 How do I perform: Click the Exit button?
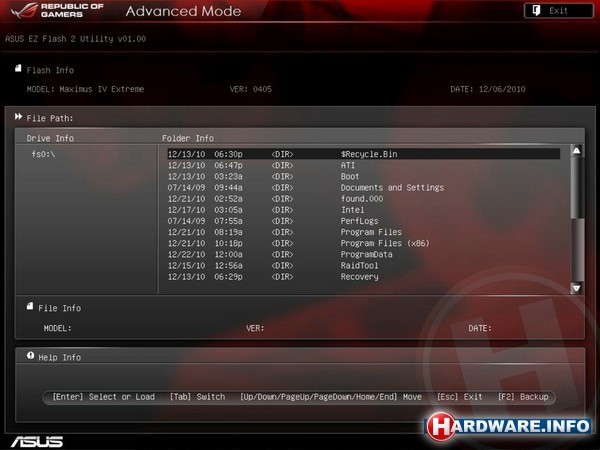(x=558, y=11)
